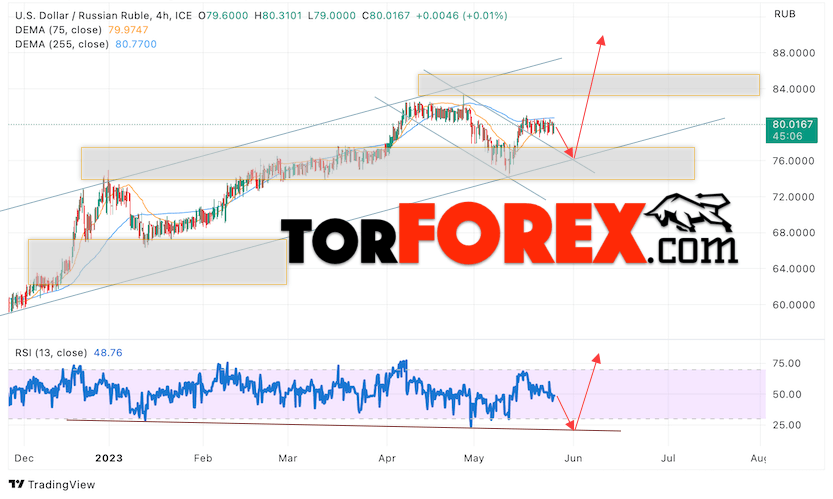Click the RSI 75.00 axis label

pyautogui.click(x=786, y=363)
